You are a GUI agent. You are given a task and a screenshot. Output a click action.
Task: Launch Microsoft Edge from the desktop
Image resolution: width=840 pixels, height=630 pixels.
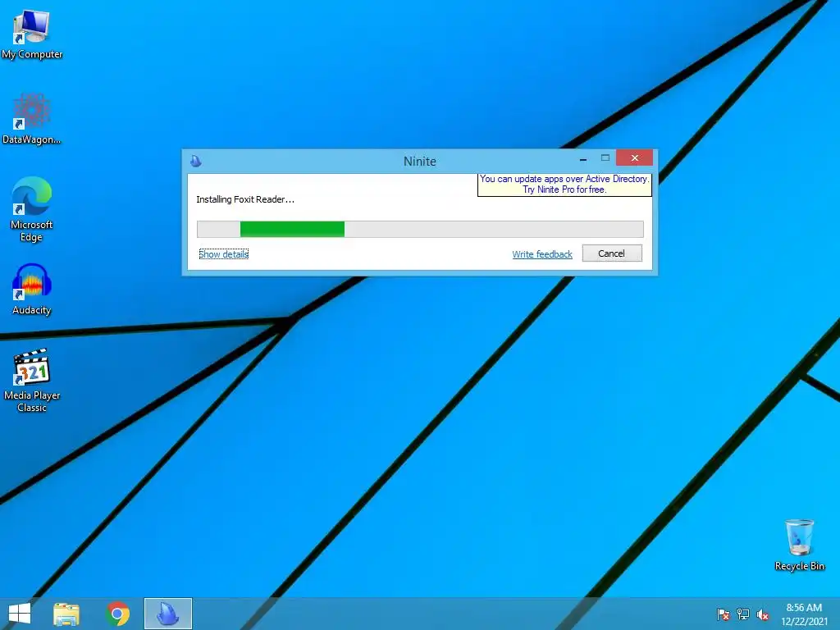click(32, 209)
